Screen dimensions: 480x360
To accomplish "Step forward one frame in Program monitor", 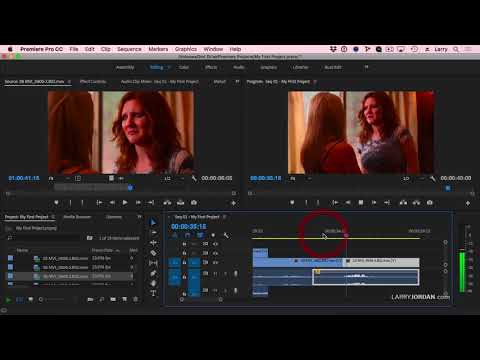I will coord(374,202).
